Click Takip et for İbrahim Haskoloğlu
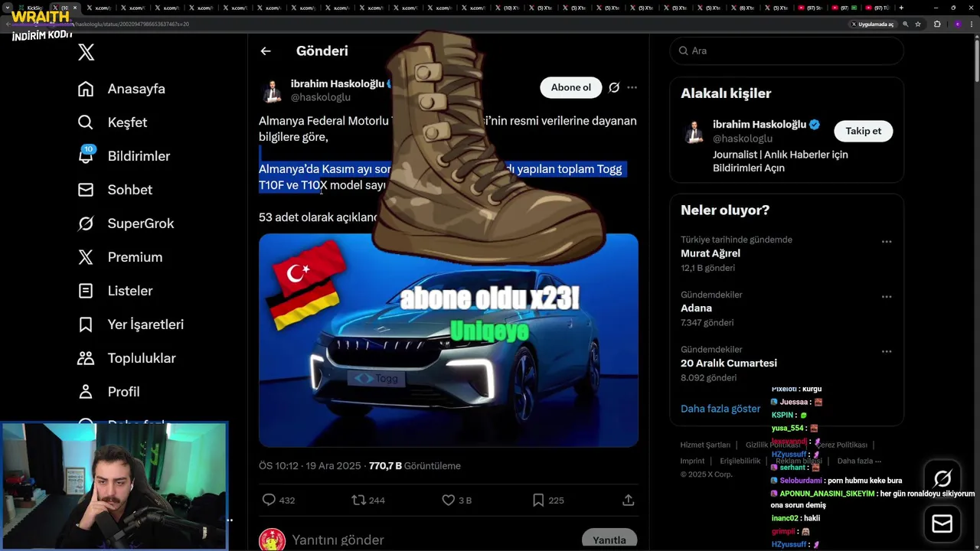The height and width of the screenshot is (551, 980). 863,131
